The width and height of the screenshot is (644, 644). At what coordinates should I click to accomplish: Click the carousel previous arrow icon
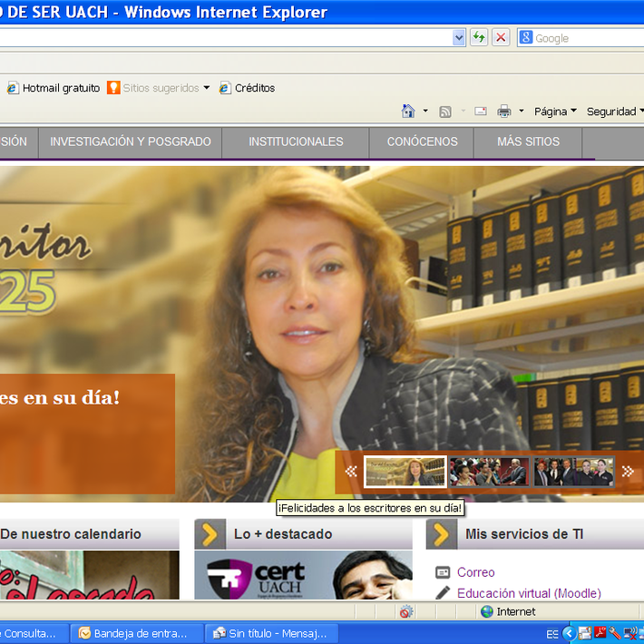point(351,472)
